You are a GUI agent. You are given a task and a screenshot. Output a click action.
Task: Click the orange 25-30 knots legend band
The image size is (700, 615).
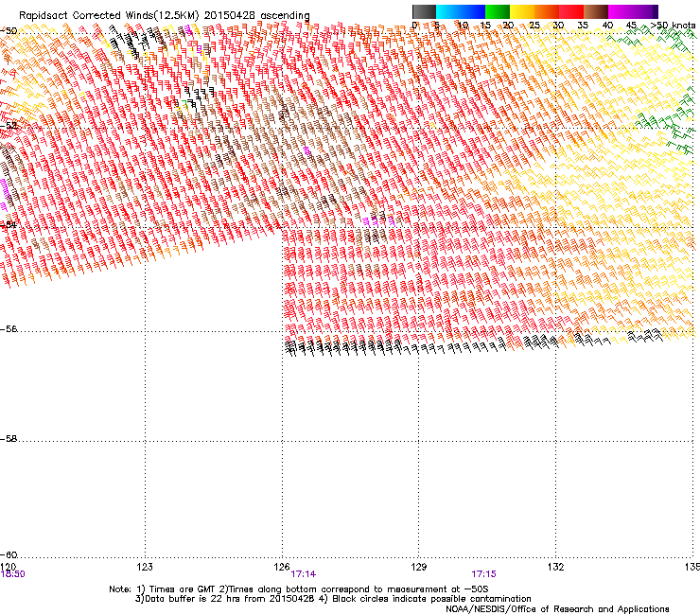547,11
